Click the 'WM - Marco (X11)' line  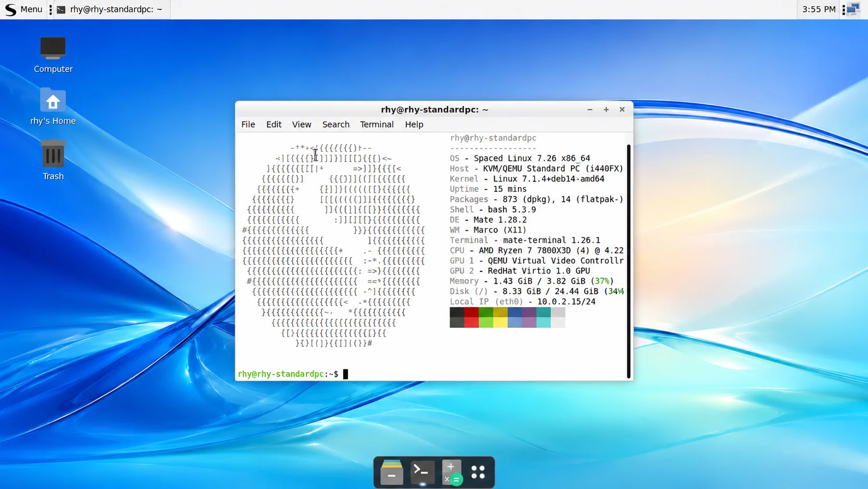pyautogui.click(x=488, y=230)
